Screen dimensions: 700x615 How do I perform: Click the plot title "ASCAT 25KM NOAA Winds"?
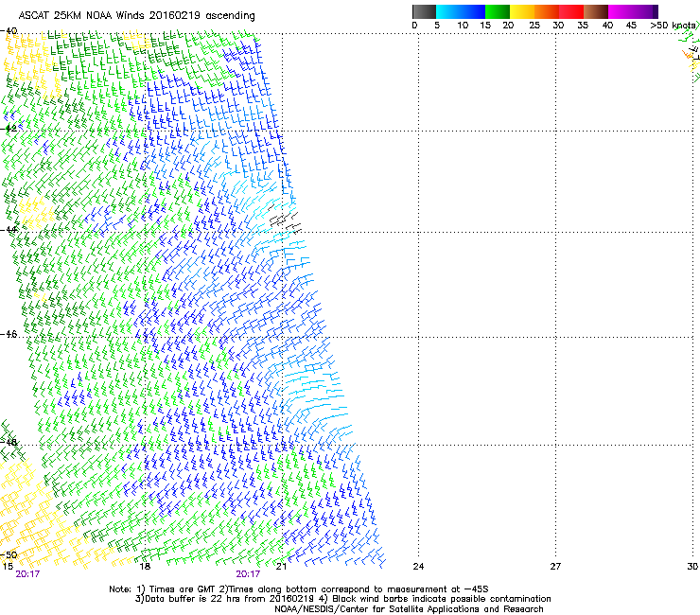click(x=82, y=15)
